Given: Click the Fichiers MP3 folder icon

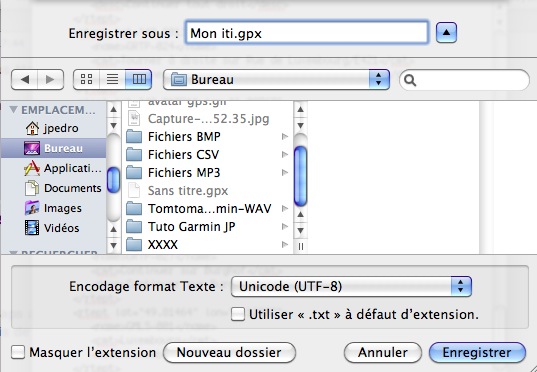Looking at the screenshot, I should [134, 173].
